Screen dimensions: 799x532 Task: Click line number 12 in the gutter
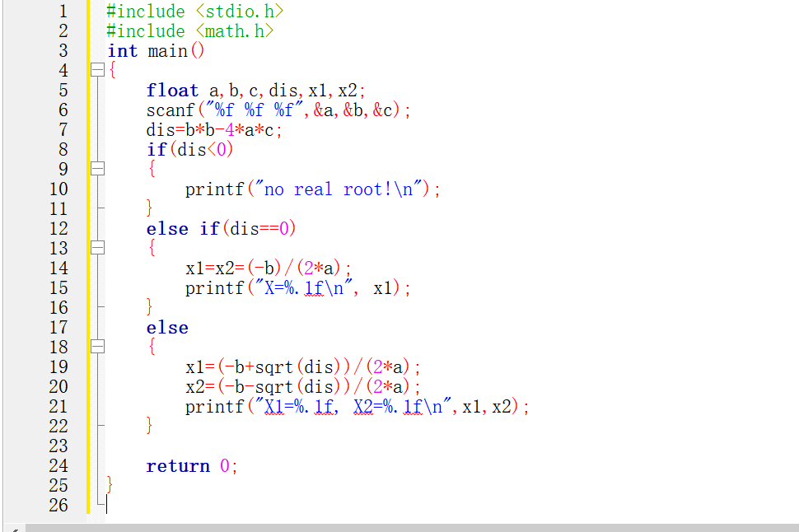point(58,228)
